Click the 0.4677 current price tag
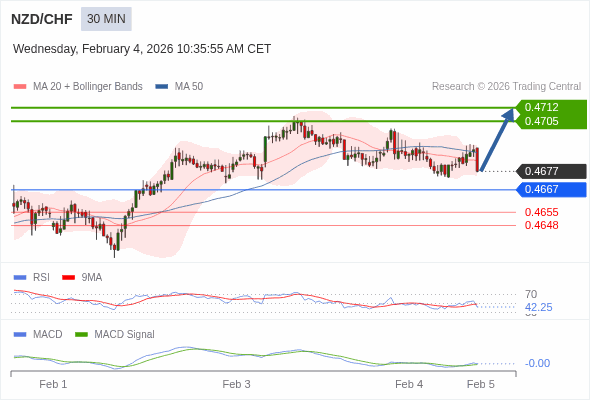 pyautogui.click(x=551, y=171)
